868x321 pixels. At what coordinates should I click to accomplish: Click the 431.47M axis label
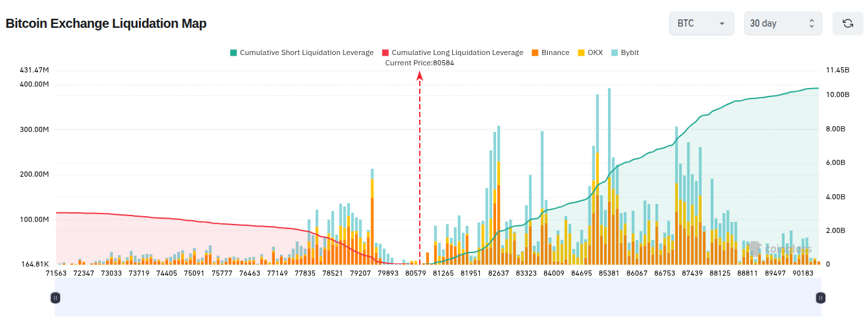coord(35,70)
